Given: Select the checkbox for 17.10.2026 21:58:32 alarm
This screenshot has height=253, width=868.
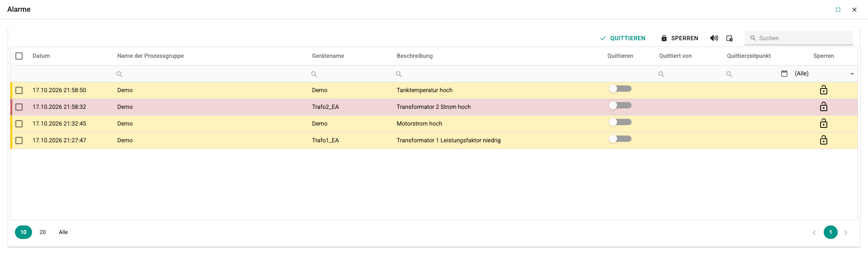Looking at the screenshot, I should tap(19, 107).
